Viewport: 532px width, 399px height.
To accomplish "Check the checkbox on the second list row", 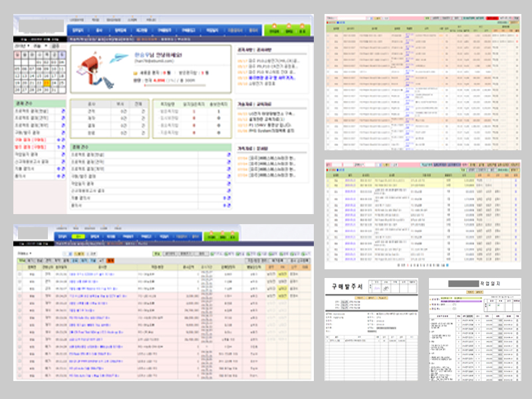I will [19, 282].
